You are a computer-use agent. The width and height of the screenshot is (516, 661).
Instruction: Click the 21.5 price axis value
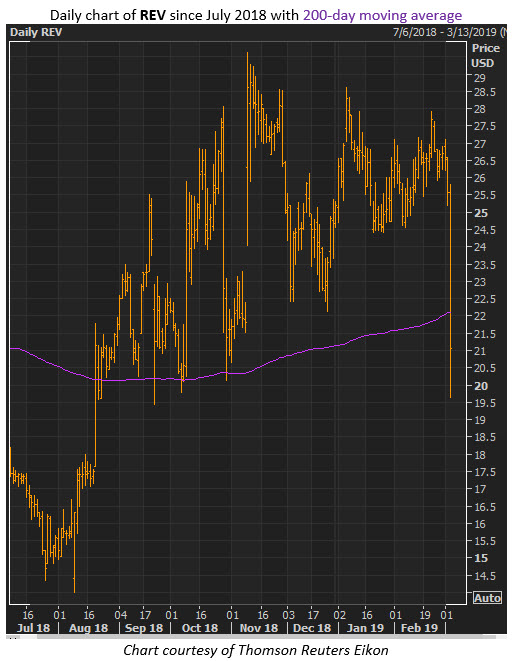point(484,334)
